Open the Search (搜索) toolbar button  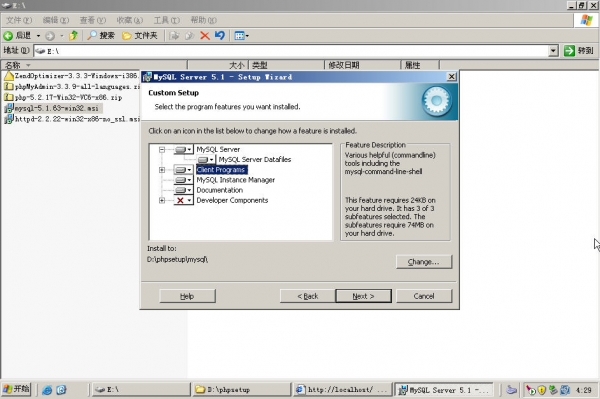pyautogui.click(x=101, y=36)
